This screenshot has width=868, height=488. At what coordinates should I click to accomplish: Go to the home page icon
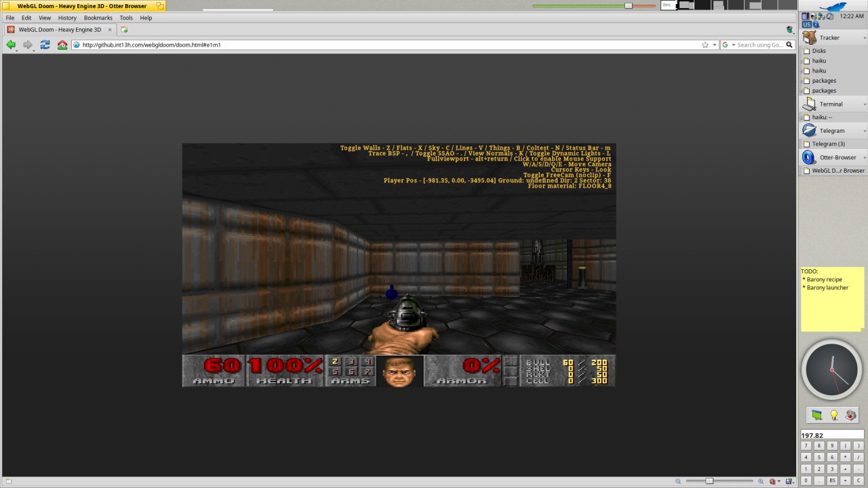point(62,45)
